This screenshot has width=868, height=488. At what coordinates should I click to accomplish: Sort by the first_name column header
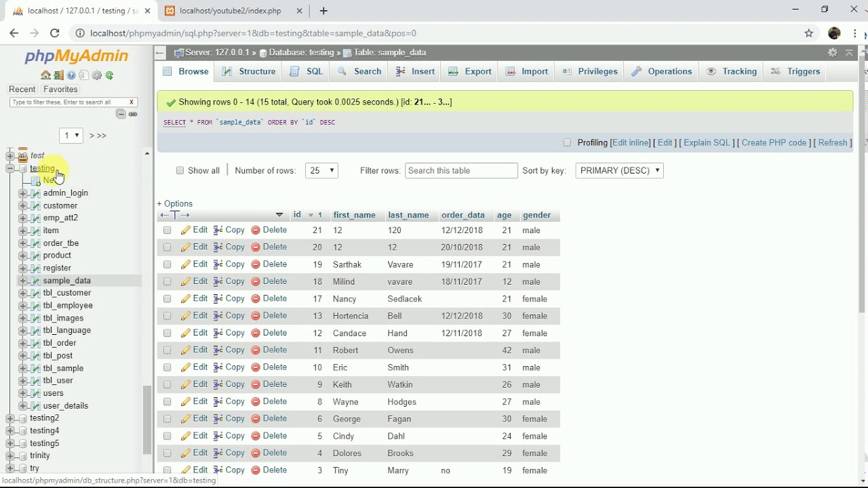[354, 215]
